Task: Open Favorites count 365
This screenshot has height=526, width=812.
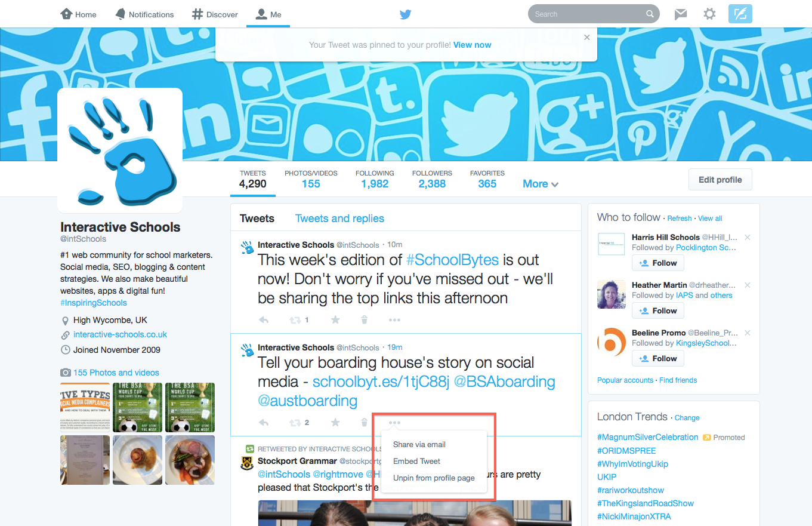Action: [487, 179]
